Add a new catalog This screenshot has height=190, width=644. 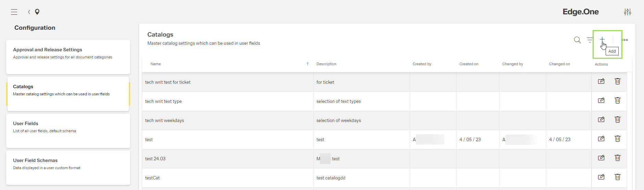(x=602, y=40)
